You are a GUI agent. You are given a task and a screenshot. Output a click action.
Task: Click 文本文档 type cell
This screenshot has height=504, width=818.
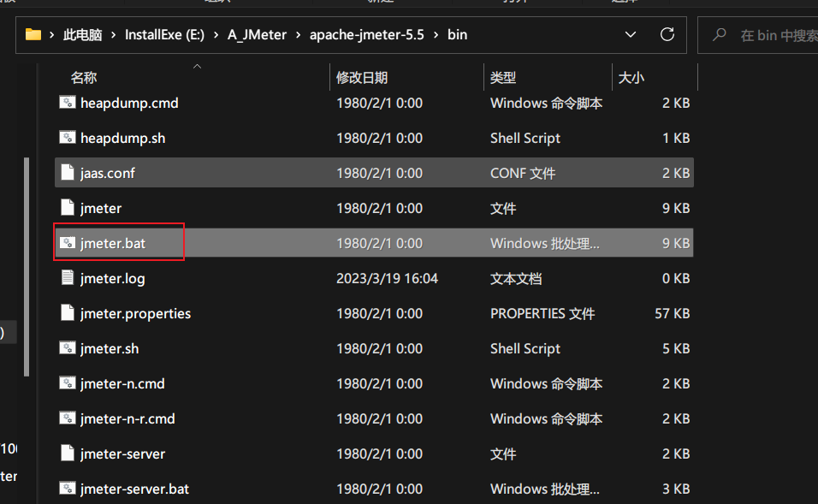pos(516,278)
